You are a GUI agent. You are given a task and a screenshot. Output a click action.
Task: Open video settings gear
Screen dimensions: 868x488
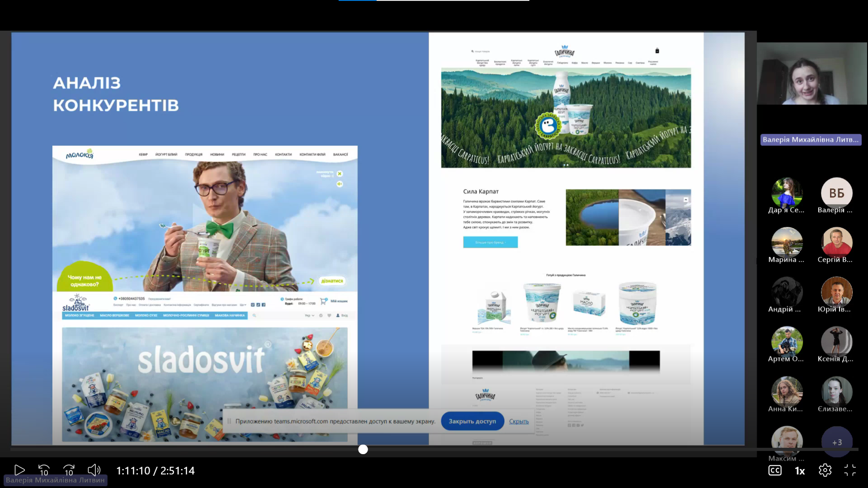tap(825, 470)
